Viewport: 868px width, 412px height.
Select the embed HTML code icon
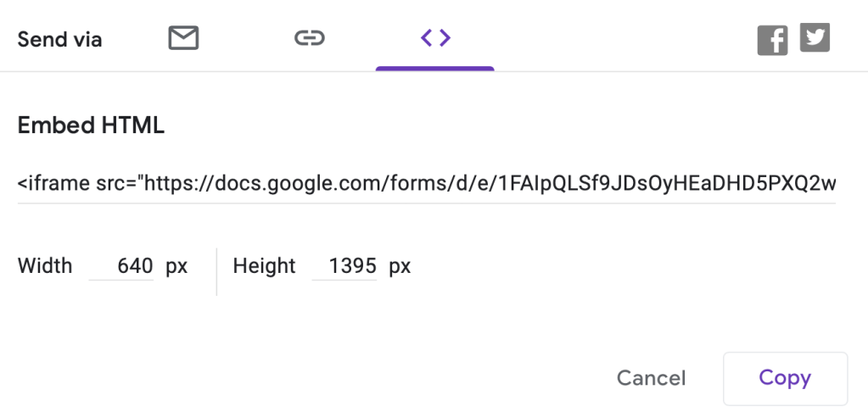click(435, 38)
